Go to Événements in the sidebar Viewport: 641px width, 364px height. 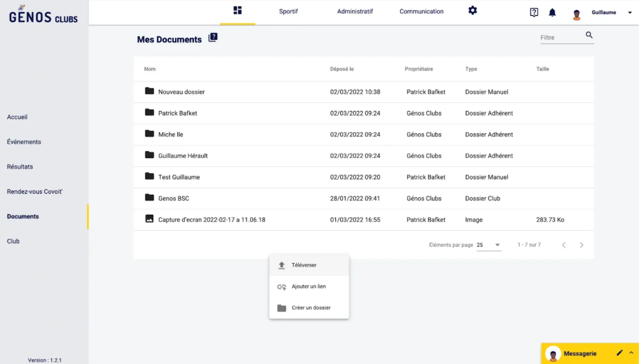pos(24,142)
